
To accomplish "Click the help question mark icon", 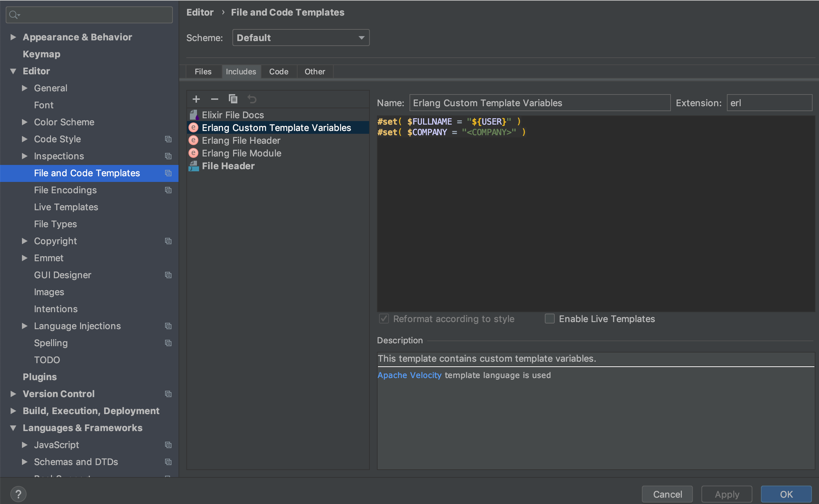I will [x=18, y=493].
